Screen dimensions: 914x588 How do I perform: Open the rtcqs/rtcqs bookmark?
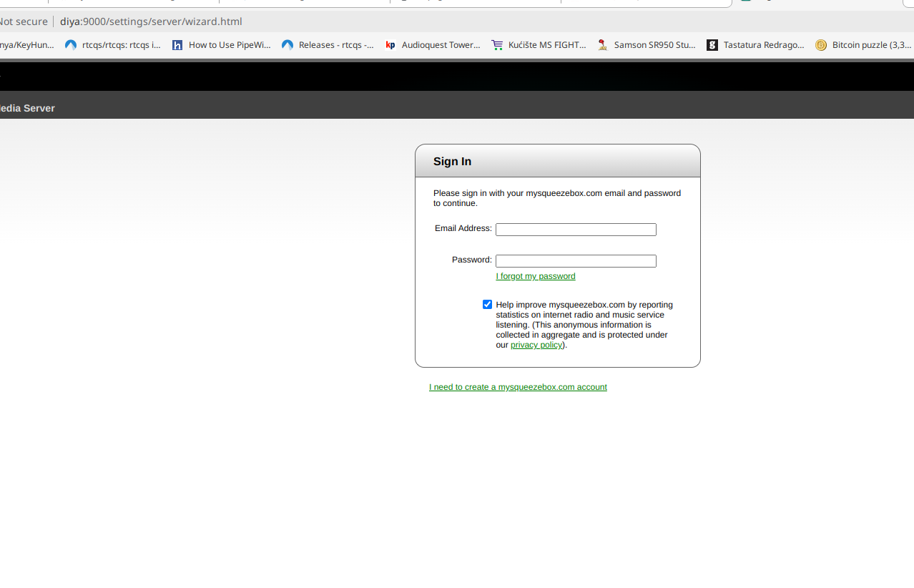coord(113,45)
